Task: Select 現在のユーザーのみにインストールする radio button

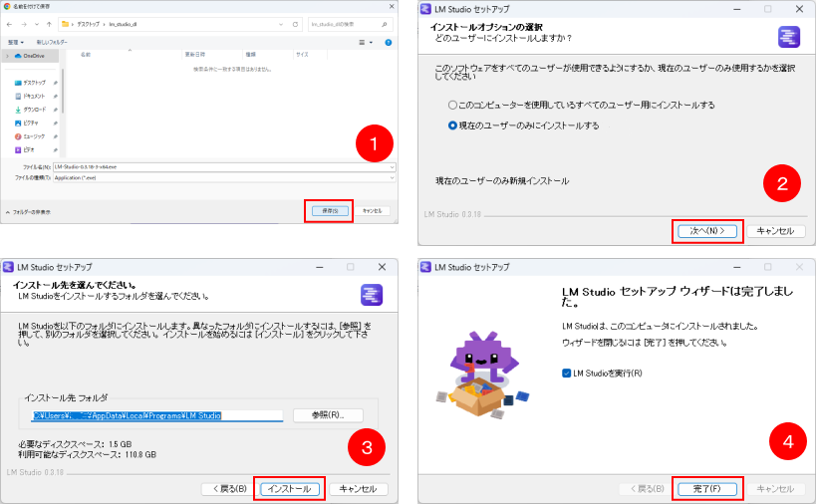Action: coord(452,126)
